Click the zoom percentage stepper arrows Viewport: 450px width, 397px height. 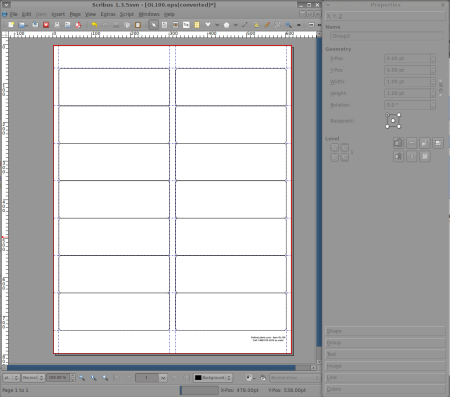pyautogui.click(x=73, y=378)
